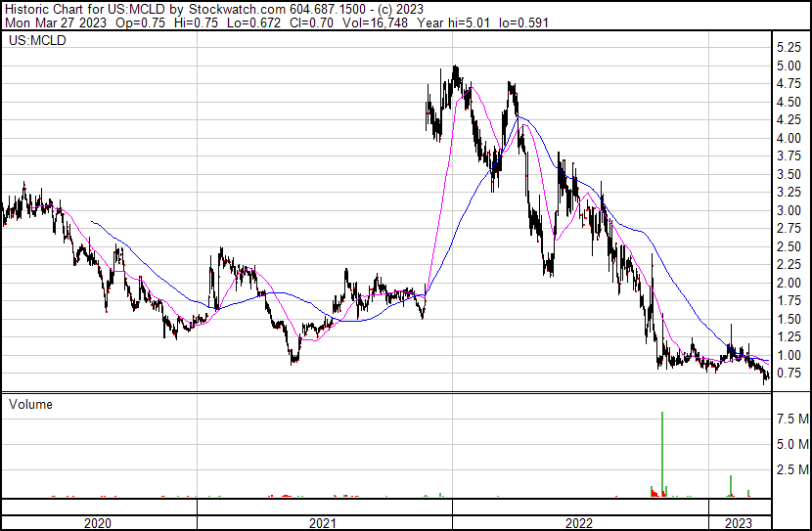
Task: Click the 1.00 price axis label
Action: tap(789, 356)
